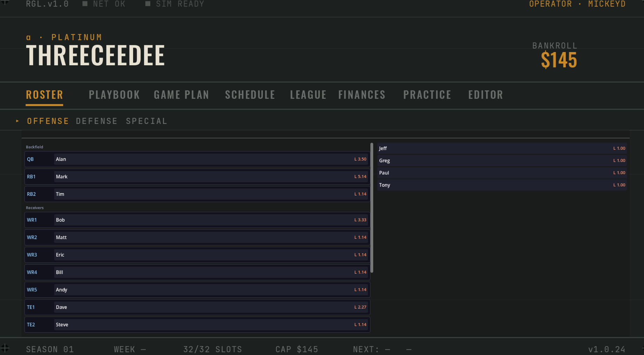Click the NET OK status indicator
The width and height of the screenshot is (644, 355).
104,4
